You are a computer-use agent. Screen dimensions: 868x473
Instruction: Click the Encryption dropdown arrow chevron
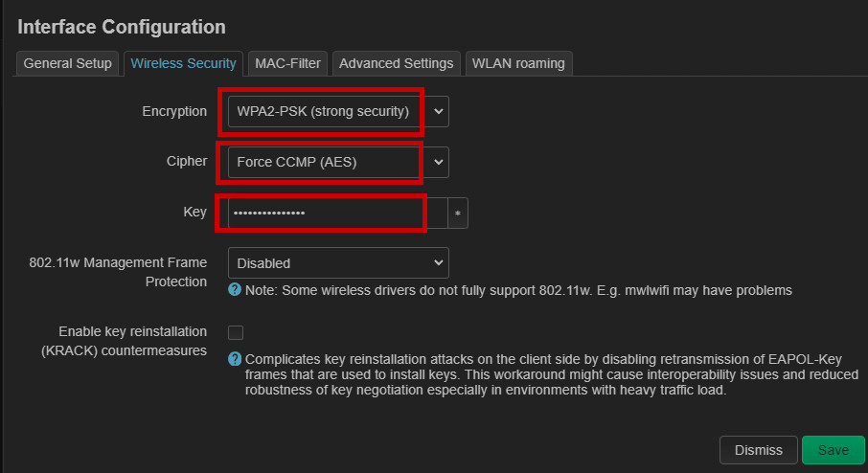pyautogui.click(x=439, y=111)
